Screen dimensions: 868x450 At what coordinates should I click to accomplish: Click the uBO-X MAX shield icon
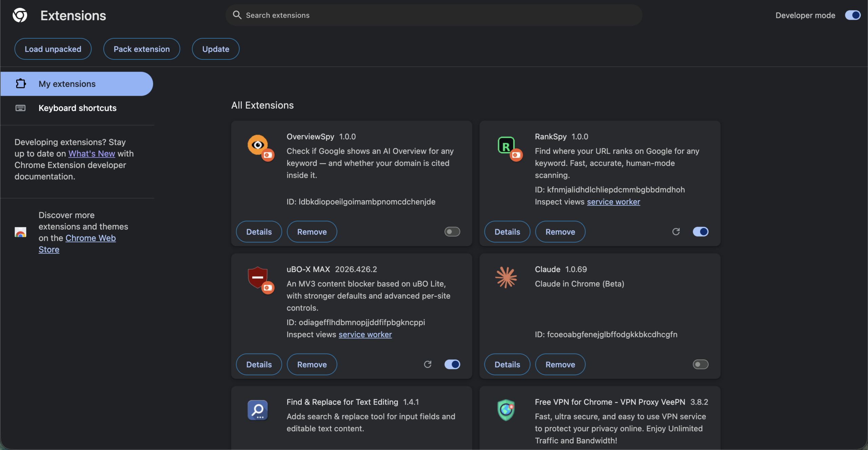coord(258,277)
